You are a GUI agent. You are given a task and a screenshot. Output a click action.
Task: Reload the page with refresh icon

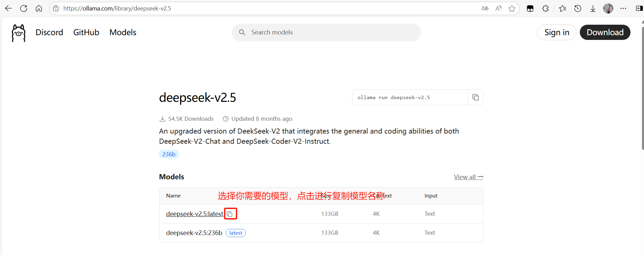click(24, 8)
